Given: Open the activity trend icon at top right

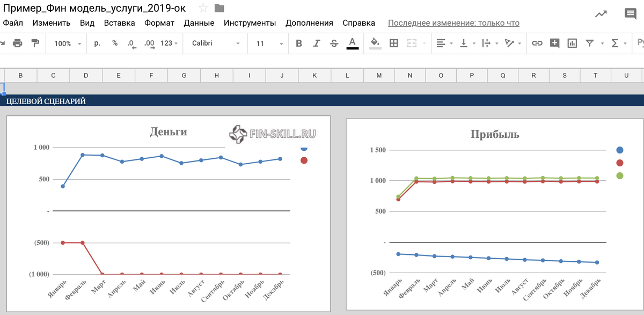Looking at the screenshot, I should coord(601,14).
